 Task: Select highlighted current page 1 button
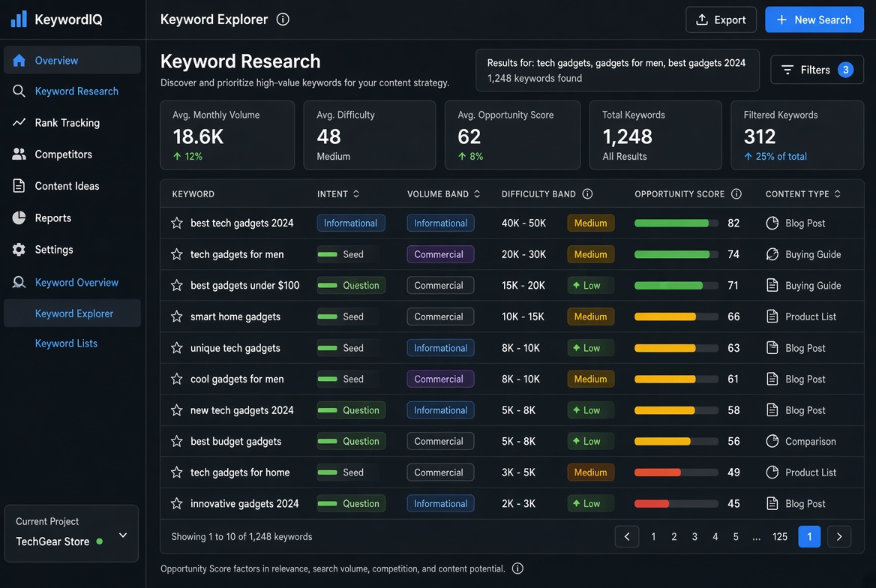coord(809,536)
